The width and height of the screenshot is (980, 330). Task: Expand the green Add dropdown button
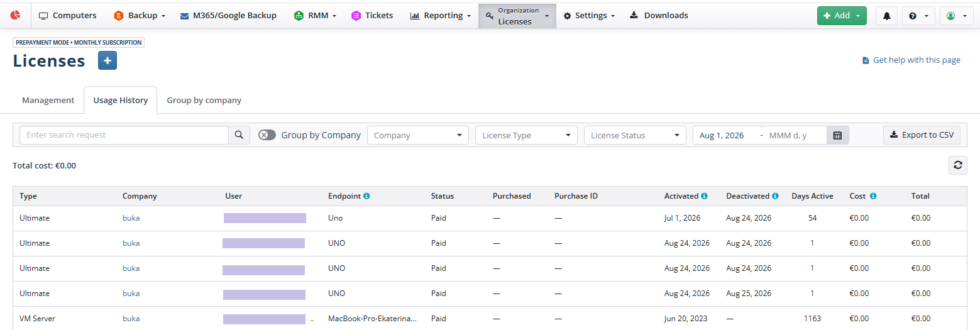coord(842,16)
